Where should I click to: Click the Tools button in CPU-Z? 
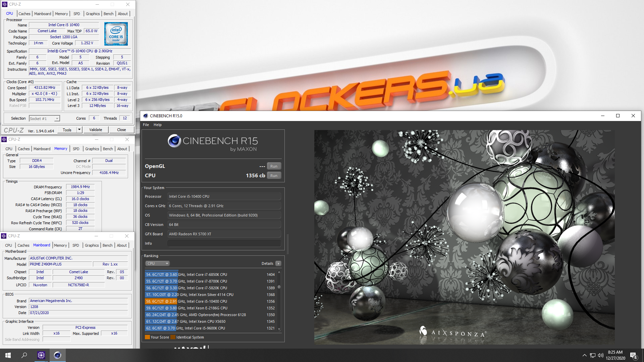tap(67, 130)
